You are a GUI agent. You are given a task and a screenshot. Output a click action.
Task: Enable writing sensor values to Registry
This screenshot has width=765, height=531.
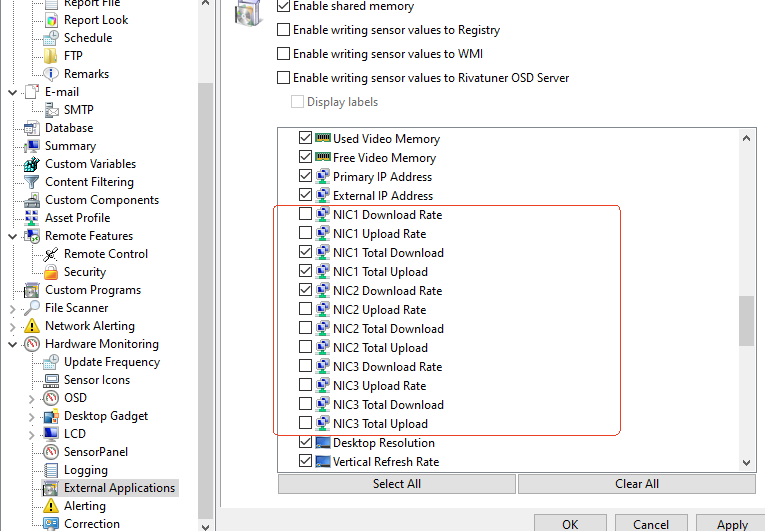point(284,30)
